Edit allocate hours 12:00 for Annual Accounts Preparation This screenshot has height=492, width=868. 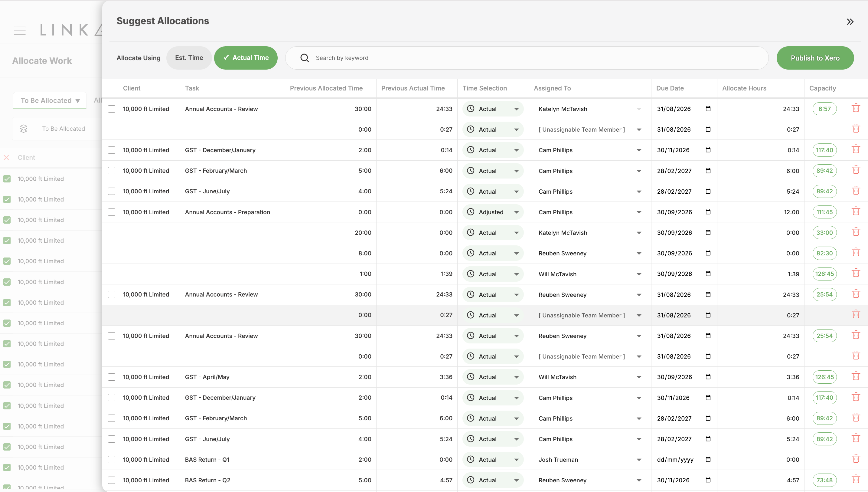point(791,212)
